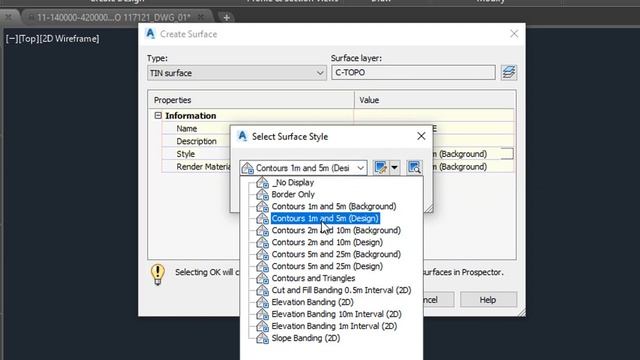Viewport: 640px width, 360px height.
Task: Select Contours 1m and 5m (Background)
Action: click(x=334, y=206)
